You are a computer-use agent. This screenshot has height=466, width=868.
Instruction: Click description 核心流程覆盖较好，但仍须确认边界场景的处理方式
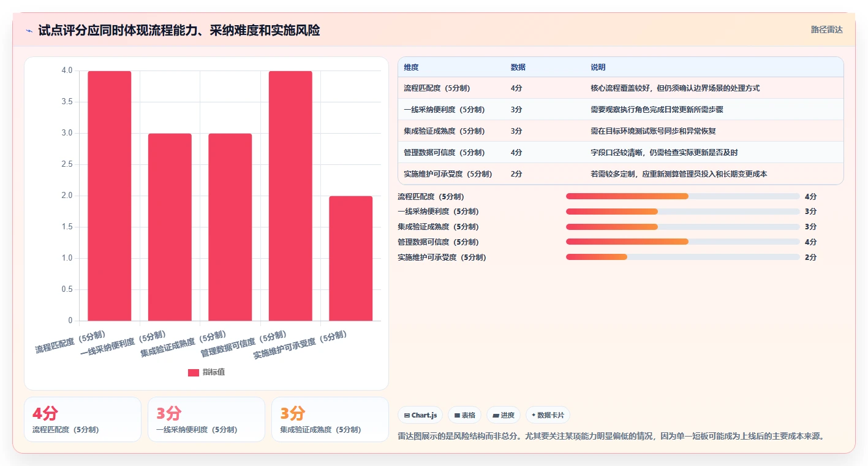point(675,88)
